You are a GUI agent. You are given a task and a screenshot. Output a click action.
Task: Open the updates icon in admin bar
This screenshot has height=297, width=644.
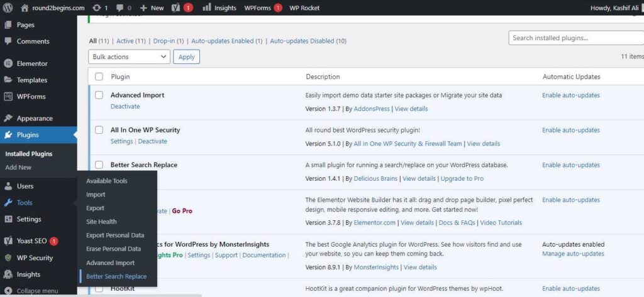coord(96,8)
